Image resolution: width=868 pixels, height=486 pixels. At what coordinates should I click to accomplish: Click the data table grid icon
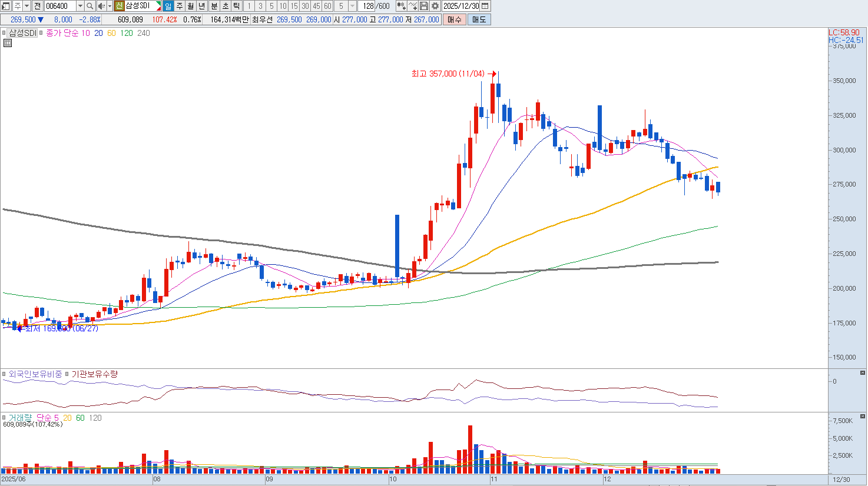pos(7,43)
